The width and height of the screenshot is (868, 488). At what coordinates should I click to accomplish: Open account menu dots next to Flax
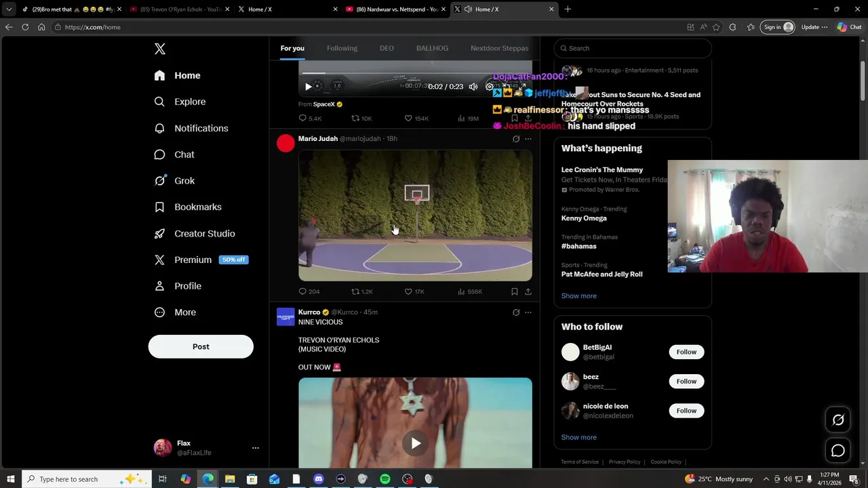pos(256,448)
